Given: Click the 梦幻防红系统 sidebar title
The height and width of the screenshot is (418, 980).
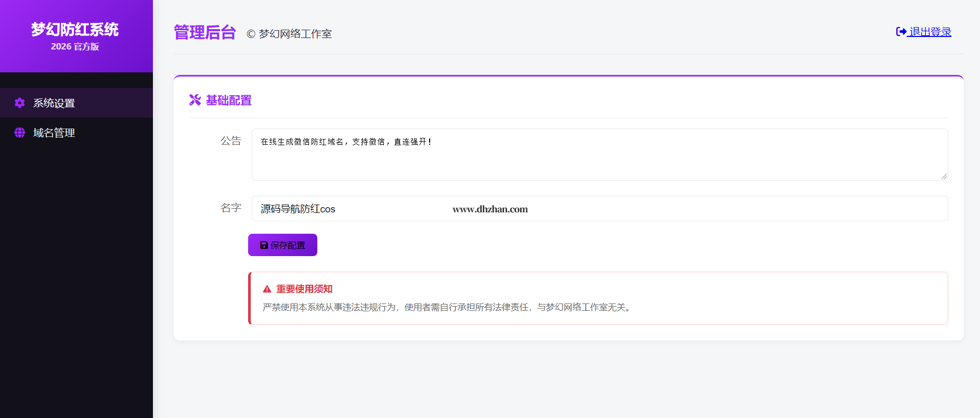Looking at the screenshot, I should tap(75, 29).
